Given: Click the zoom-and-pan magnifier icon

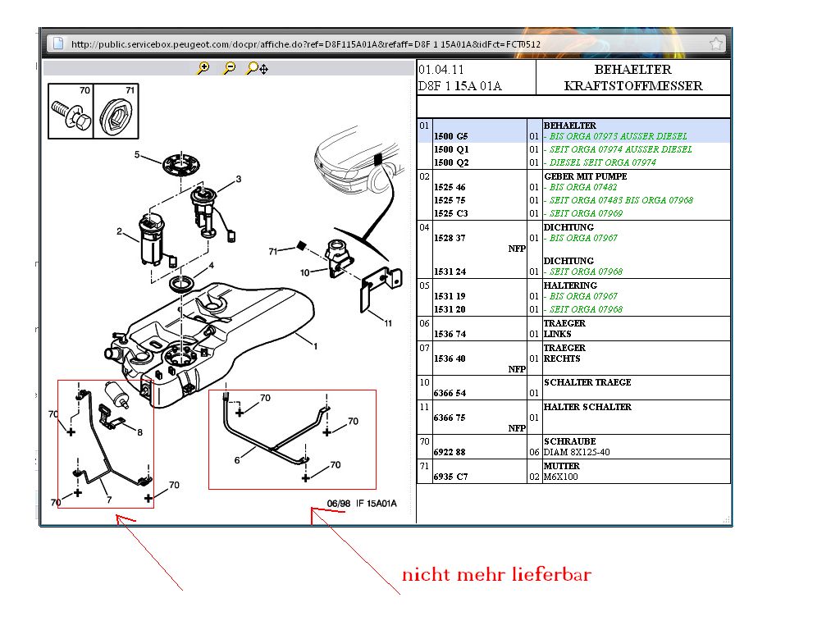Looking at the screenshot, I should click(257, 69).
